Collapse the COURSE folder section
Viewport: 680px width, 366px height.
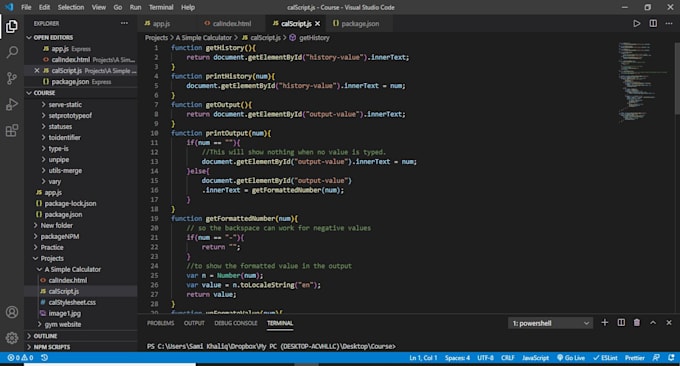(82, 93)
